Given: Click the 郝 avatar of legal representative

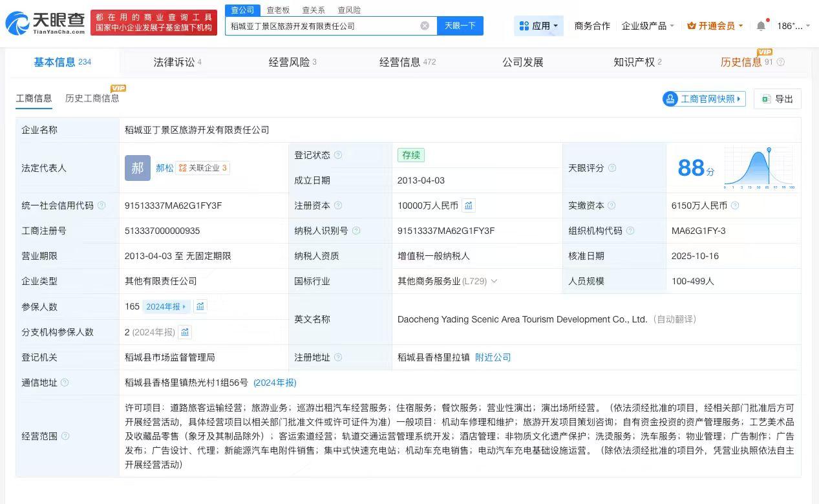Looking at the screenshot, I should [x=138, y=168].
